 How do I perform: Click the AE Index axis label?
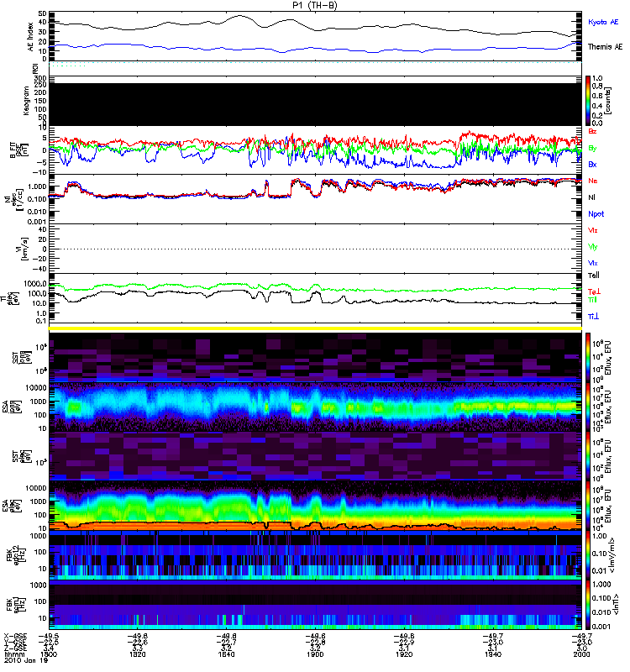[30, 37]
